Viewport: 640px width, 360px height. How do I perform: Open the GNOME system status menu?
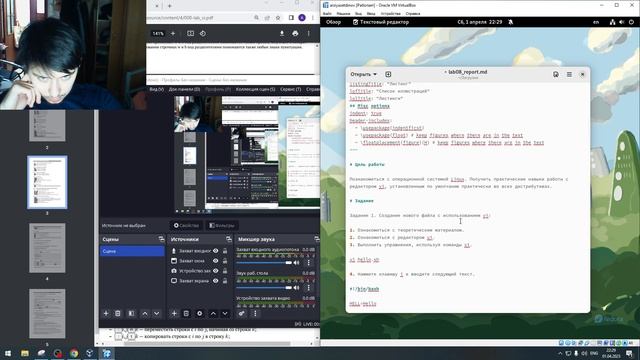point(622,22)
